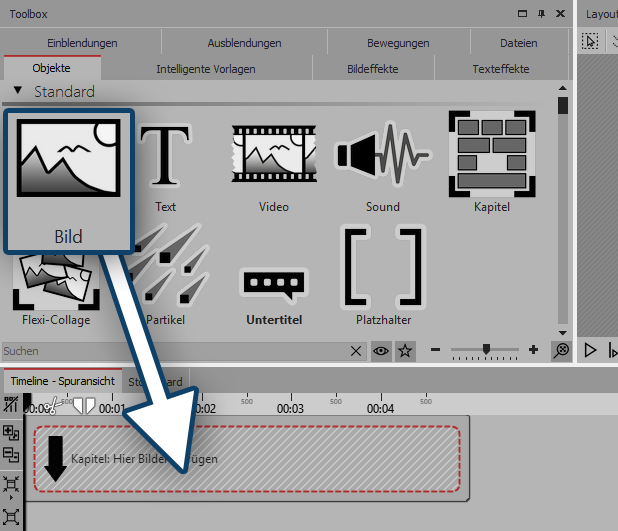Click the upper zoom-to-fit timeline icon
The image size is (618, 531).
(x=11, y=484)
